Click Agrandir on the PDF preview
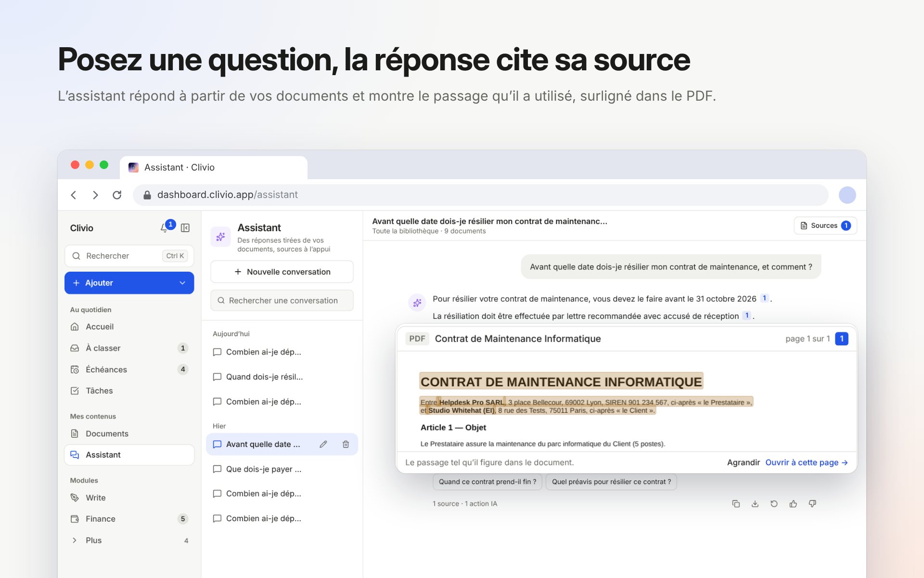This screenshot has width=924, height=578. (743, 462)
